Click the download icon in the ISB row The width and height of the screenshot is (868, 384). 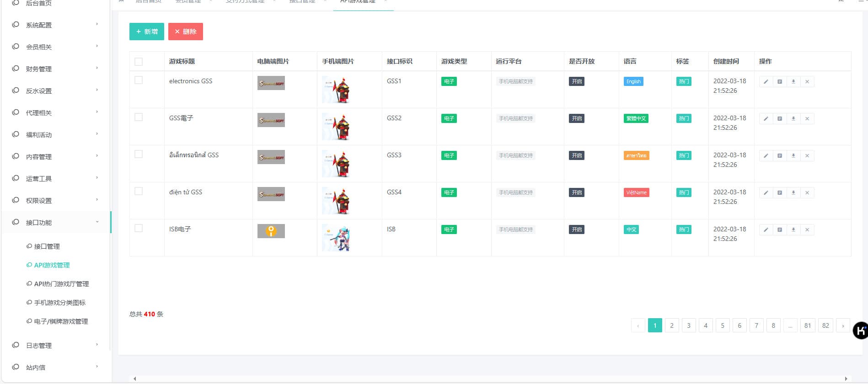tap(793, 230)
